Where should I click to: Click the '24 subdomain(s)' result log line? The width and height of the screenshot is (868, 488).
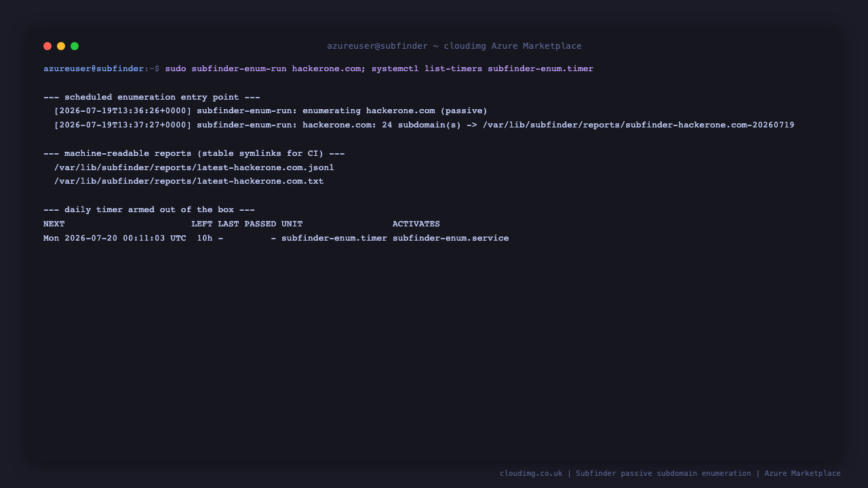[x=425, y=125]
